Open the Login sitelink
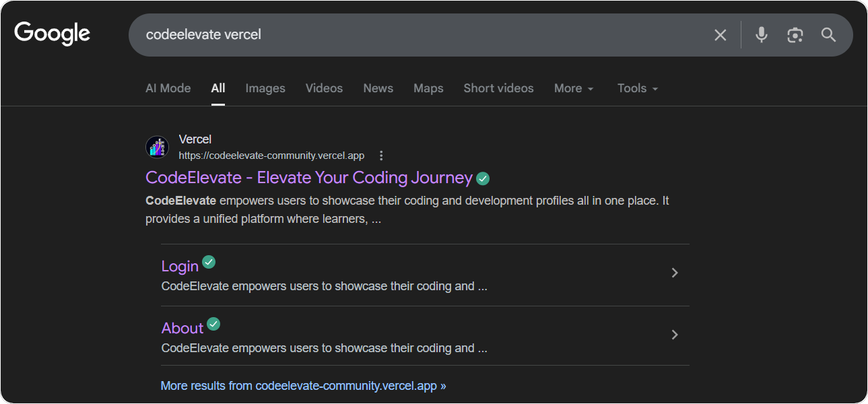This screenshot has width=868, height=404. 180,267
